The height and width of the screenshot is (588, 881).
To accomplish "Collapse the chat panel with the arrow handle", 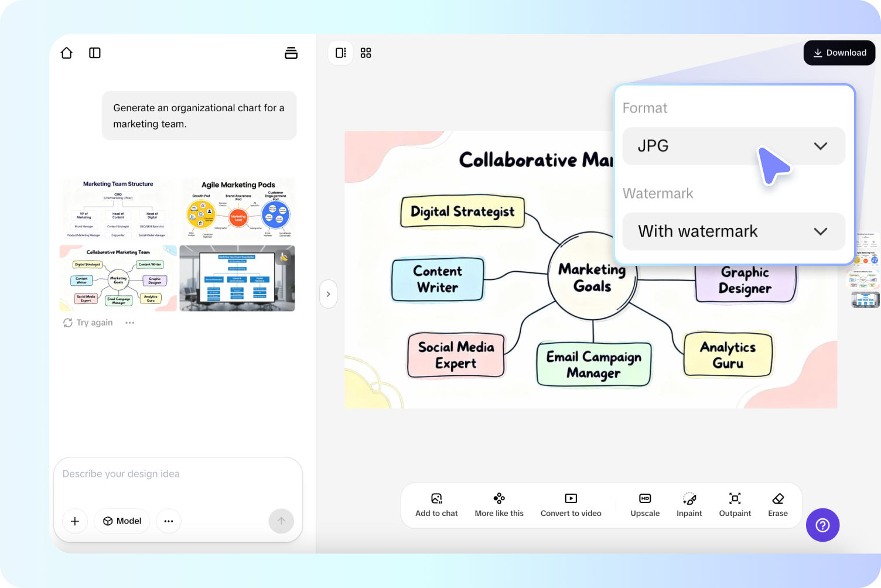I will (328, 294).
